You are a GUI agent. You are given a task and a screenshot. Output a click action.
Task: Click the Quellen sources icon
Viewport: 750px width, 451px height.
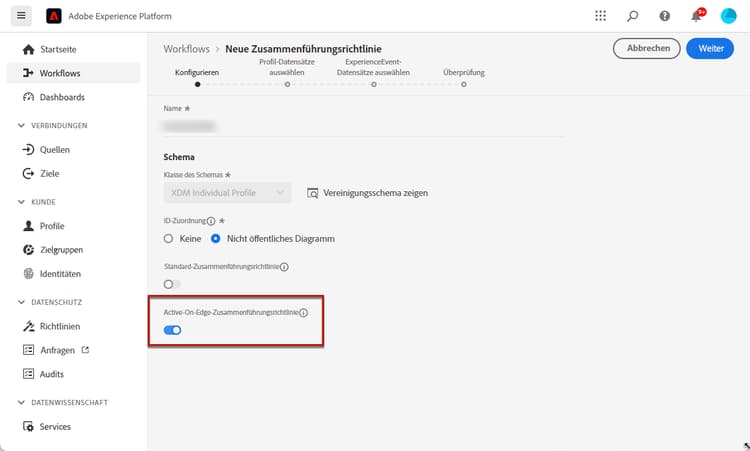[28, 150]
